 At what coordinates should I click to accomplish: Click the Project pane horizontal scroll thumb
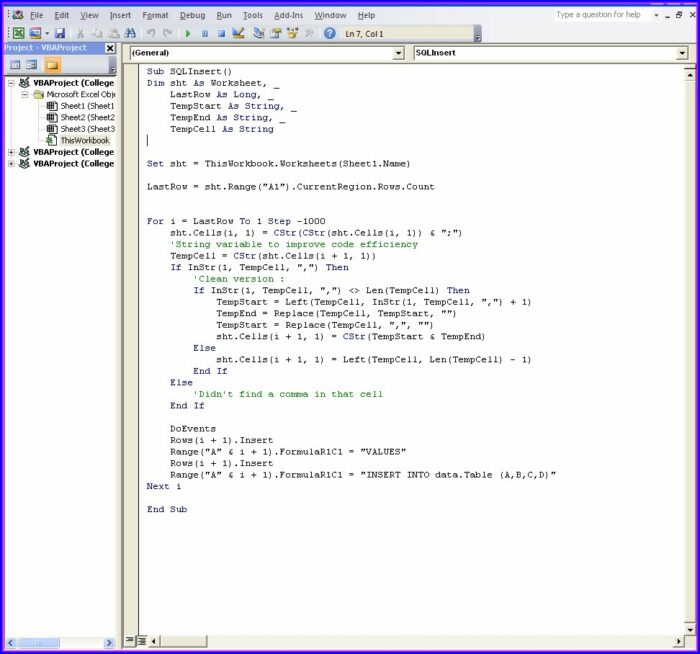[38, 643]
